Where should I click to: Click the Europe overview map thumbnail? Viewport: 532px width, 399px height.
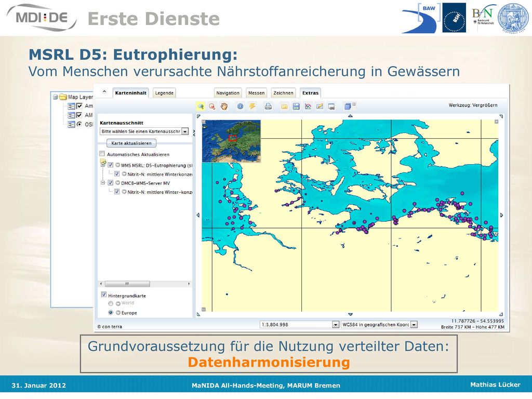[x=231, y=141]
